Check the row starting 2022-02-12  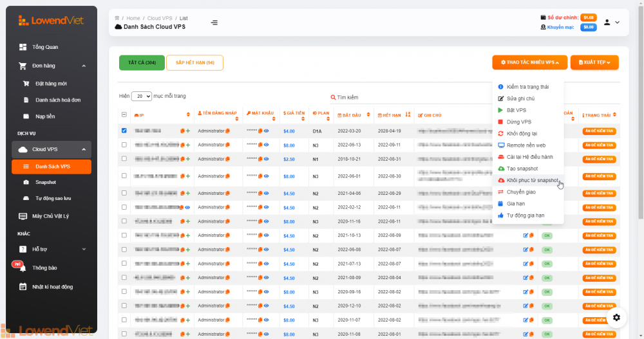[x=124, y=207]
